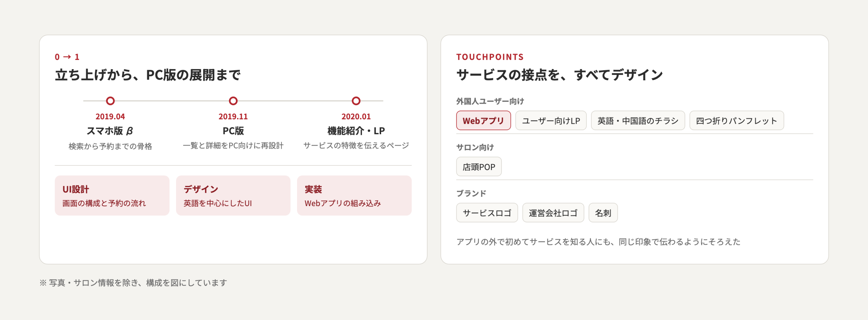868x320 pixels.
Task: Choose the 運営会社ロゴ tag
Action: click(x=553, y=213)
